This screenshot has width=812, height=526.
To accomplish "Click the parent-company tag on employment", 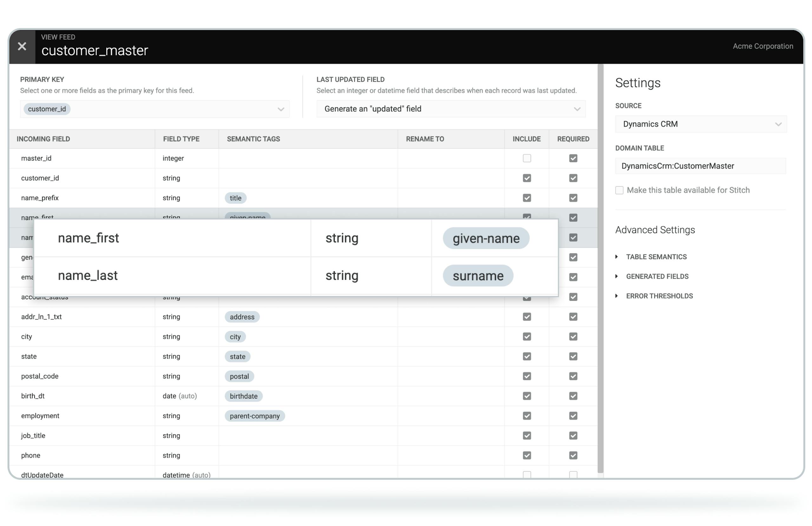I will (x=254, y=416).
